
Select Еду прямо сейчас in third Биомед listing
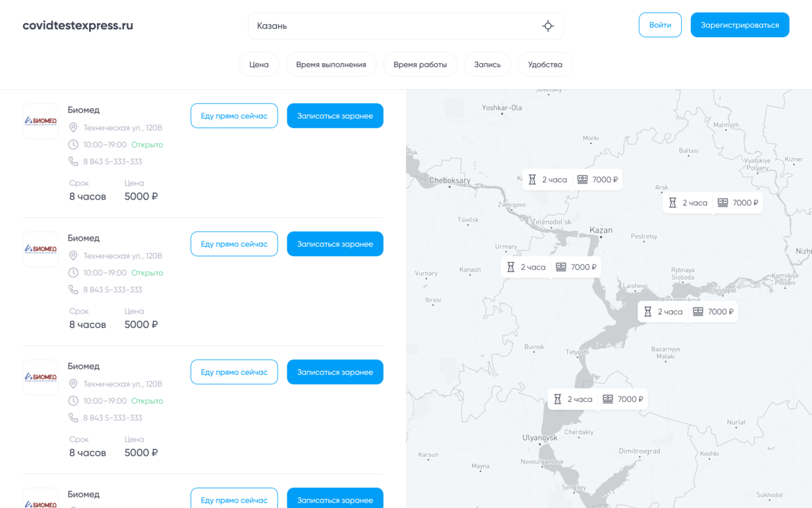(234, 372)
